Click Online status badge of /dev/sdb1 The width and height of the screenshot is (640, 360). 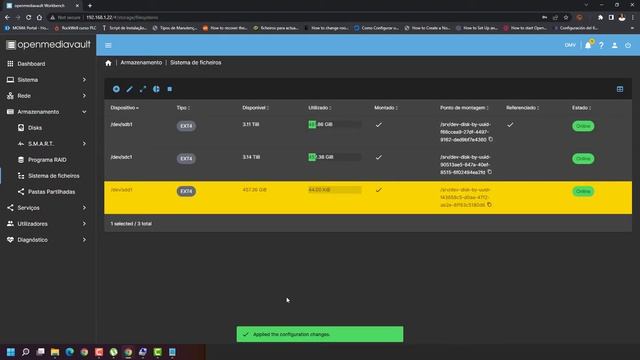pos(583,126)
